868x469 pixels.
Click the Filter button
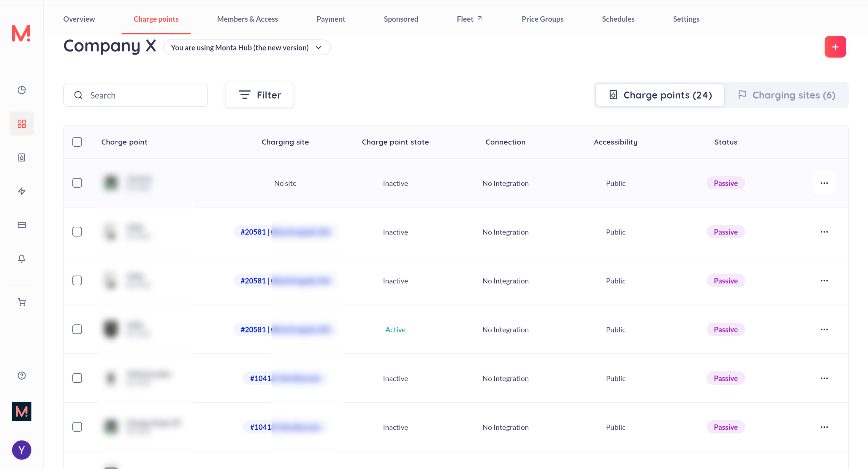click(259, 95)
